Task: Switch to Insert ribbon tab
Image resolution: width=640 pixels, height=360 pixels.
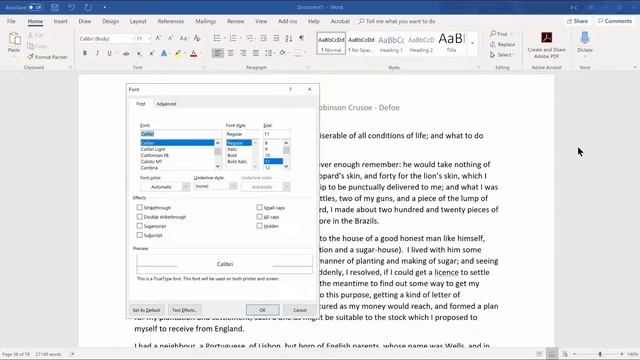Action: tap(60, 21)
